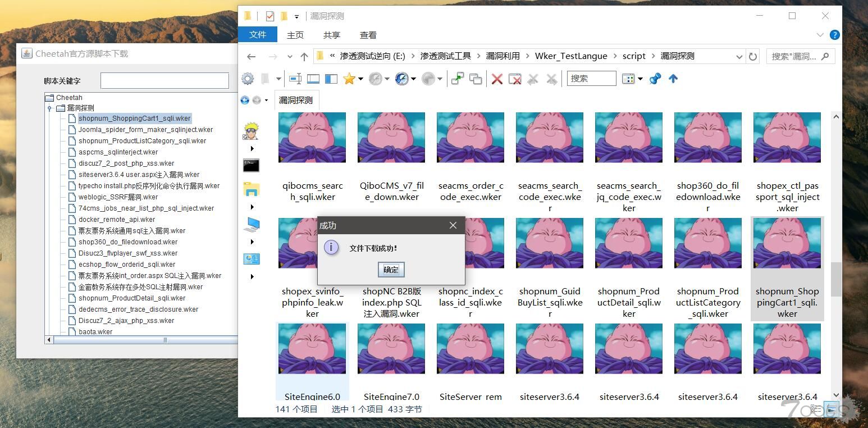This screenshot has width=868, height=428.
Task: Click Wker_TestLangue in the breadcrumb
Action: click(x=571, y=56)
